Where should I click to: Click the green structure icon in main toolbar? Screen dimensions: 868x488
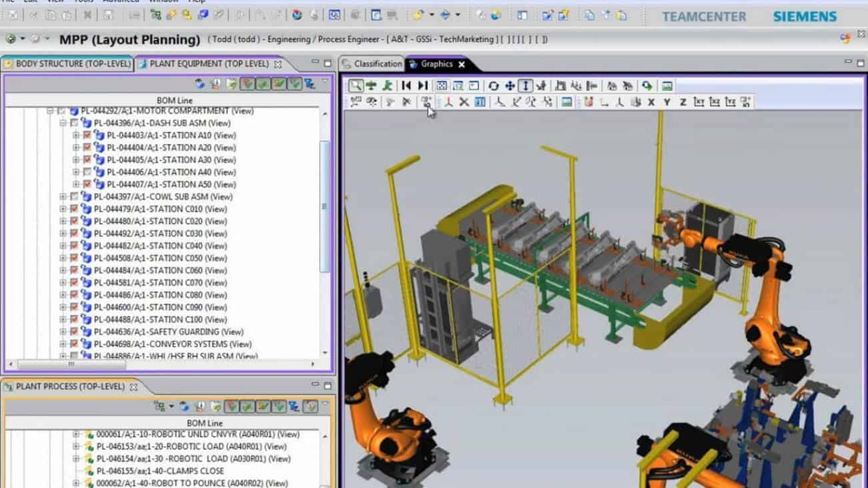pyautogui.click(x=155, y=15)
